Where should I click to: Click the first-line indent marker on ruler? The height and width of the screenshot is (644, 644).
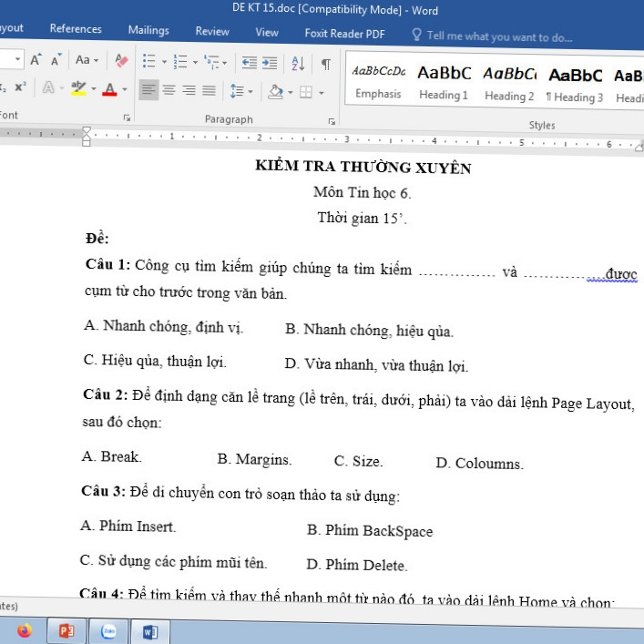pos(87,131)
